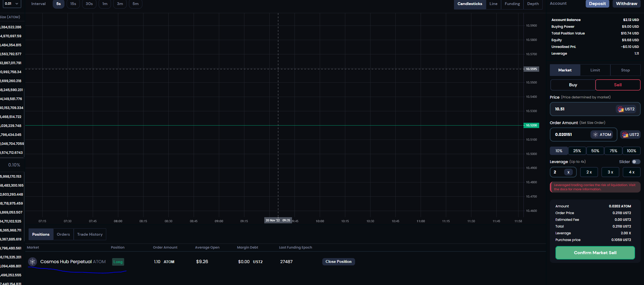The height and width of the screenshot is (285, 644).
Task: Open the Depth chart tab
Action: coord(533,4)
